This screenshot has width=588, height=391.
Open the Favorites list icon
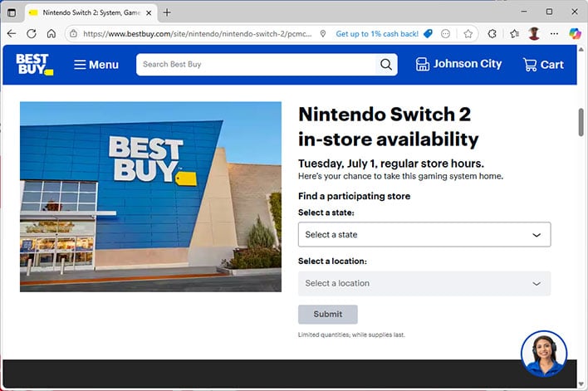pyautogui.click(x=515, y=34)
